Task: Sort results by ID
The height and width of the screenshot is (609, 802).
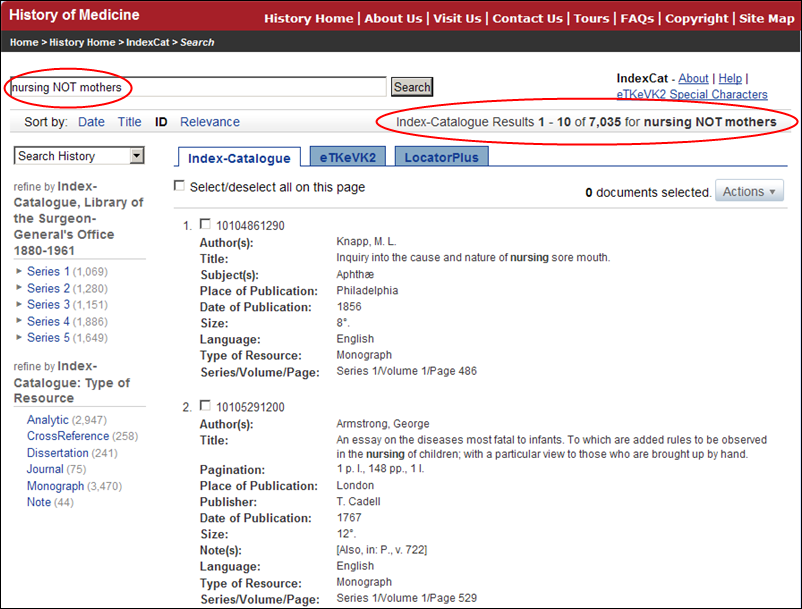Action: (x=161, y=122)
